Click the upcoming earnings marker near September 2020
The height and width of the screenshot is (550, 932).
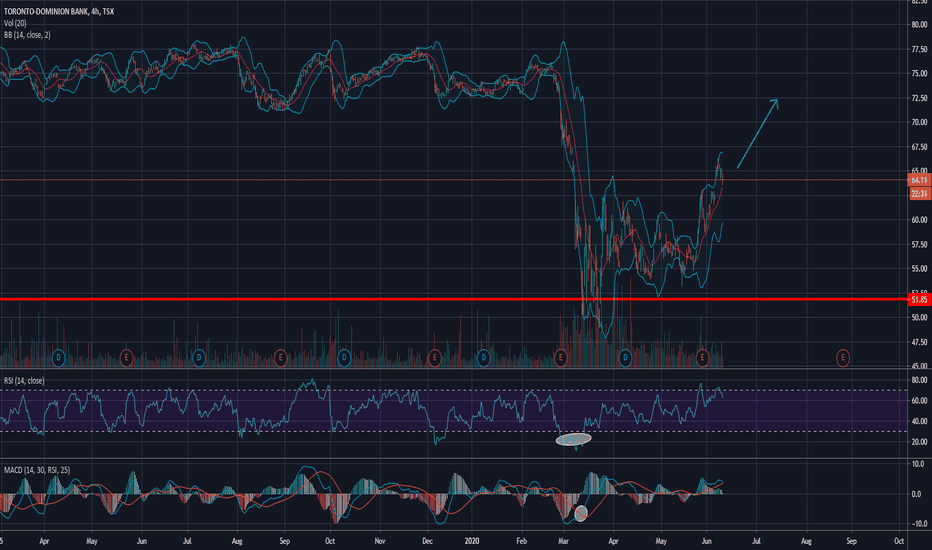point(843,358)
